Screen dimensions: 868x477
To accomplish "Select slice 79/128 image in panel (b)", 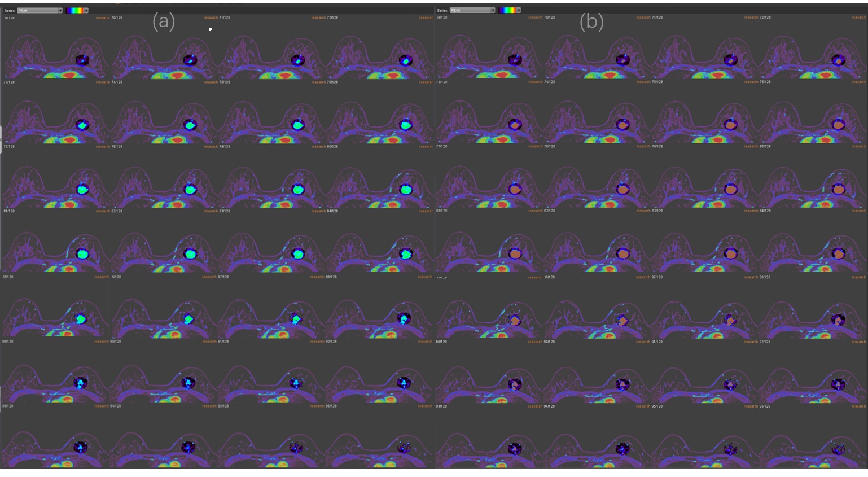I will click(704, 183).
